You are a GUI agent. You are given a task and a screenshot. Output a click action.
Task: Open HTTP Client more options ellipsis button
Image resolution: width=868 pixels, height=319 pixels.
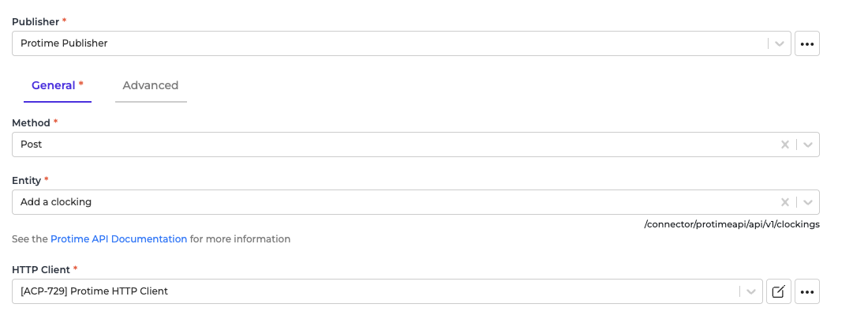(x=807, y=291)
